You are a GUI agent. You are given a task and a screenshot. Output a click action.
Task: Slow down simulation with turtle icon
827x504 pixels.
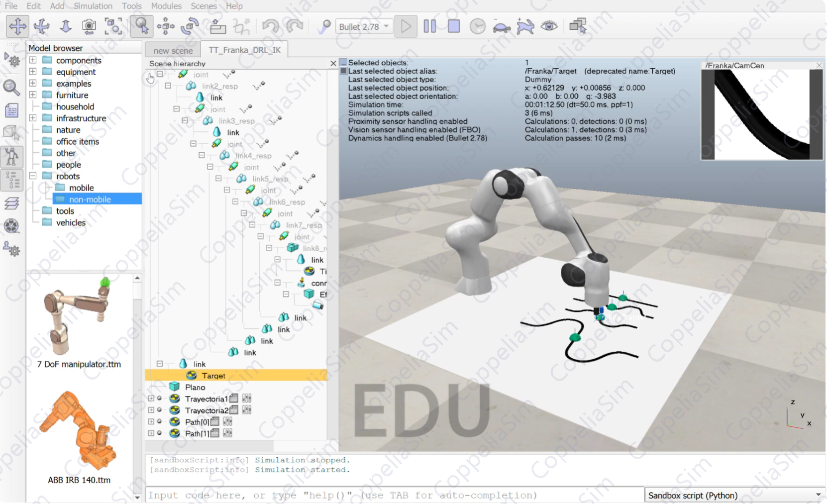[x=502, y=27]
